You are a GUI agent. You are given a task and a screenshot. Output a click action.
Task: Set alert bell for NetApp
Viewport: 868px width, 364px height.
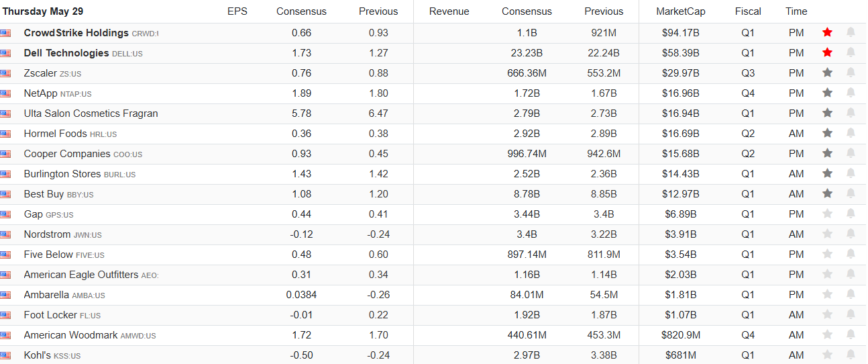click(x=851, y=93)
